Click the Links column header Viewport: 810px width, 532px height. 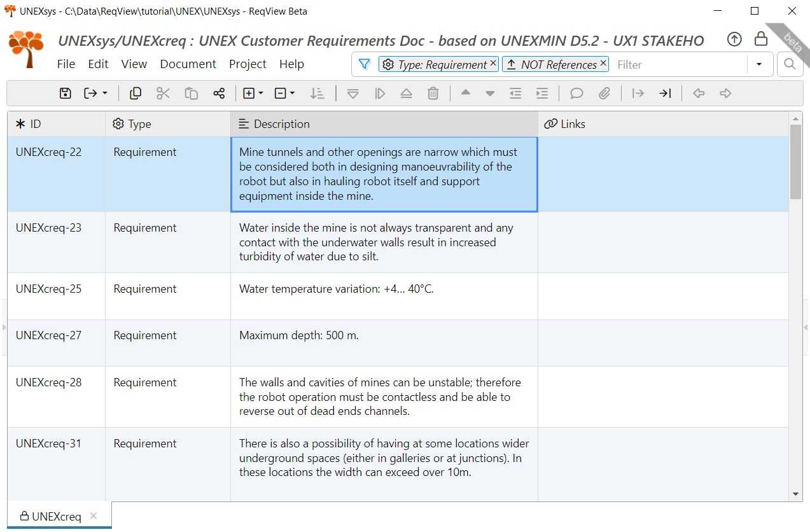pyautogui.click(x=663, y=124)
